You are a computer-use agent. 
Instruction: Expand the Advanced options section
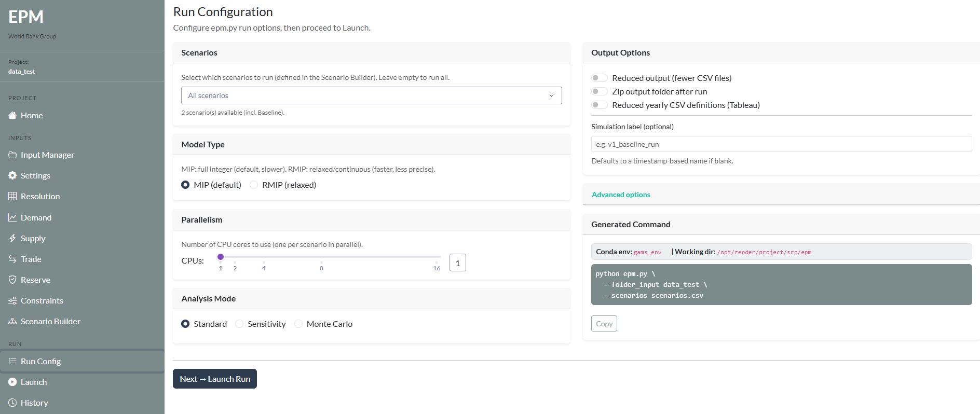621,195
